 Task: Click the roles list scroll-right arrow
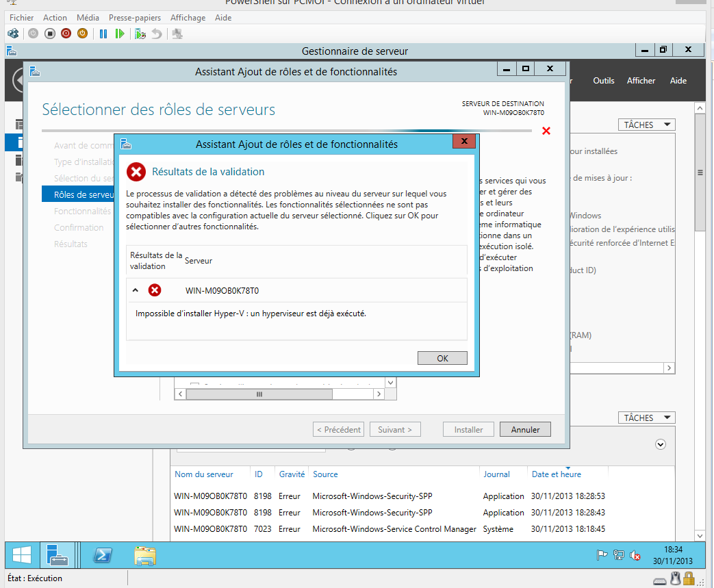click(x=379, y=394)
